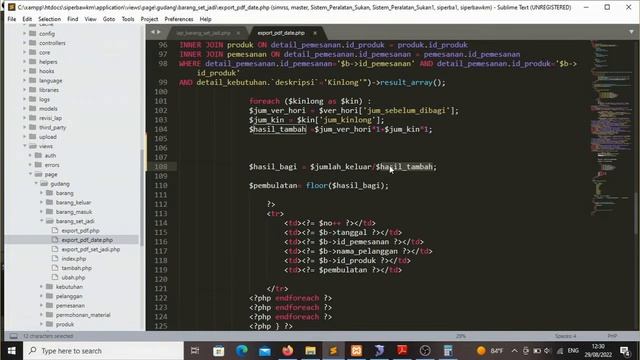Viewport: 640px width, 360px height.
Task: Open export_pdf_set_jadi.php in sidebar
Action: click(x=91, y=249)
